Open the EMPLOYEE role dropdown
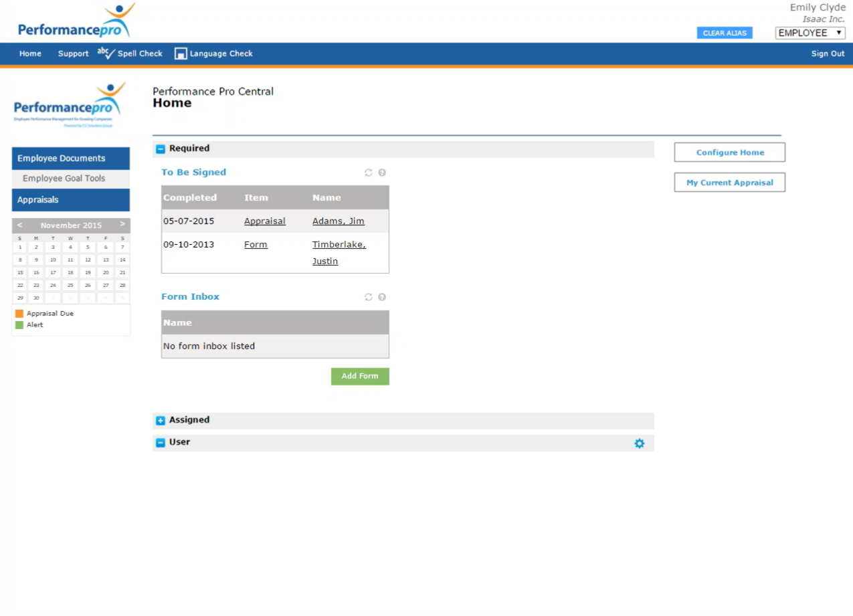853x616 pixels. click(810, 33)
